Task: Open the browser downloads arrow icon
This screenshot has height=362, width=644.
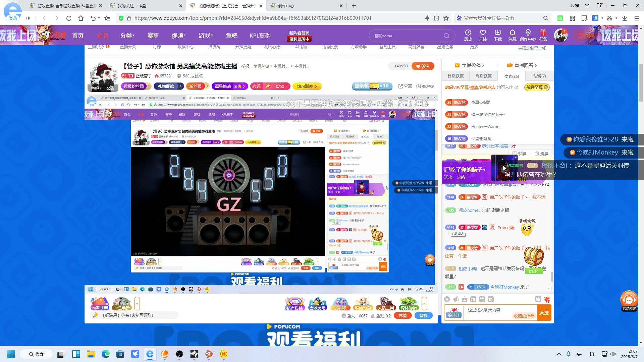Action: 625,18
